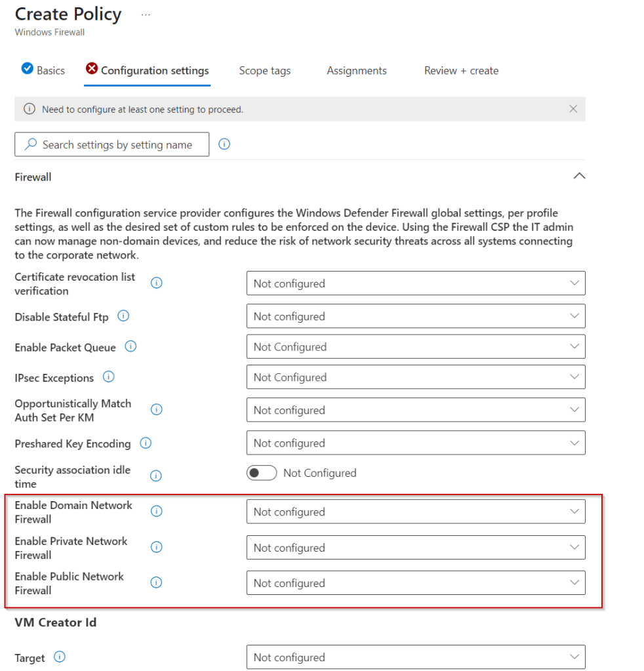Image resolution: width=644 pixels, height=671 pixels.
Task: Click info icon beside Certificate revocation list verification
Action: point(157,283)
